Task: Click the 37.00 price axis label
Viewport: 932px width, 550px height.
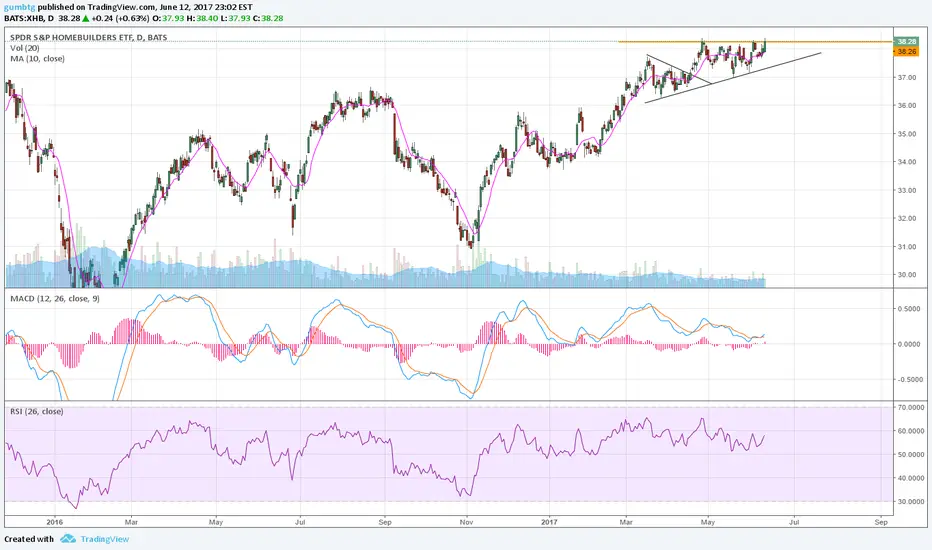Action: coord(907,77)
